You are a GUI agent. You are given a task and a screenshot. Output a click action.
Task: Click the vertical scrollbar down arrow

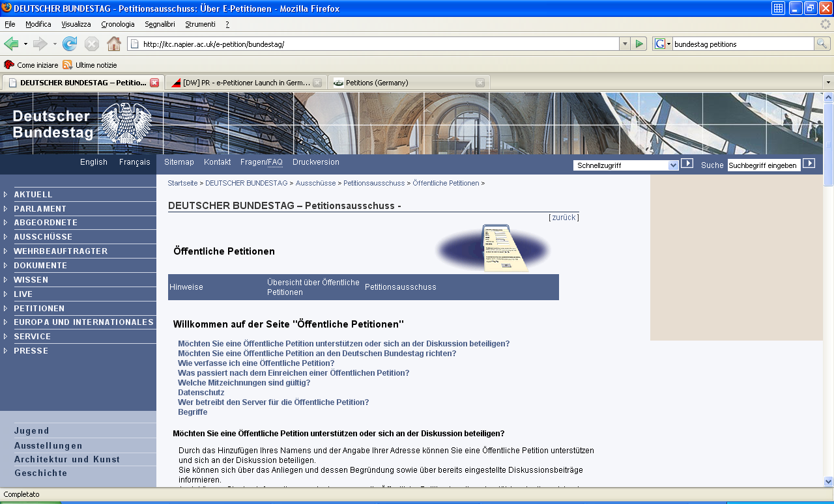[829, 481]
